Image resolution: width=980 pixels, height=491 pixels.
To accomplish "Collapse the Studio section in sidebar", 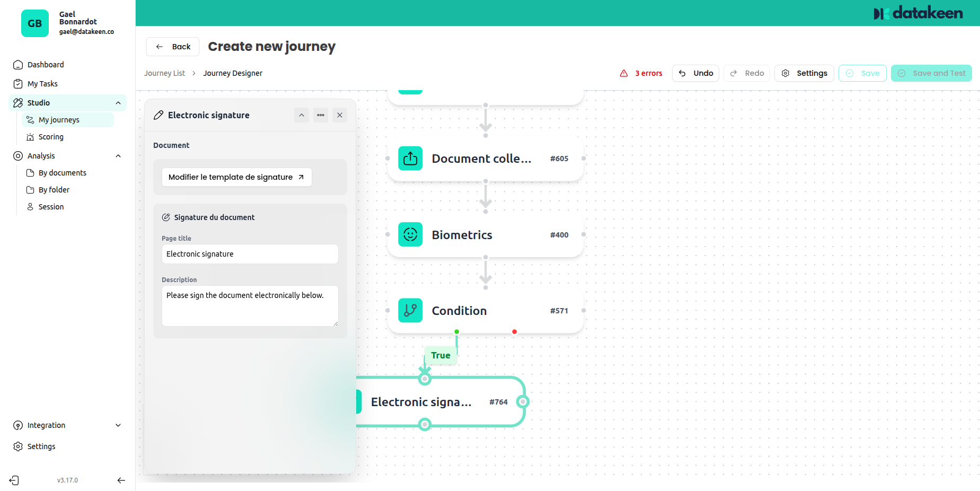I will [118, 103].
